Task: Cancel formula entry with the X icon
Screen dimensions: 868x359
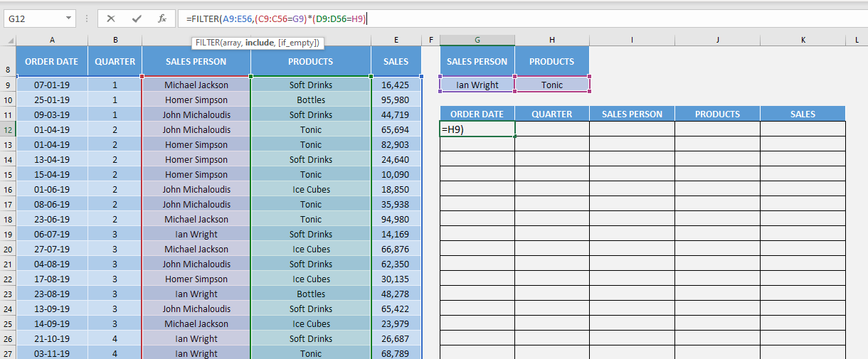Action: click(x=111, y=18)
